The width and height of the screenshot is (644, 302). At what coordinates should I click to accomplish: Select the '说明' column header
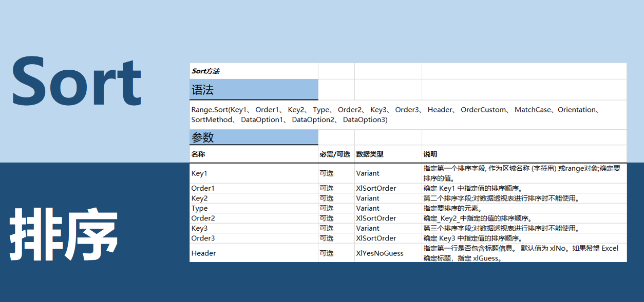[524, 154]
